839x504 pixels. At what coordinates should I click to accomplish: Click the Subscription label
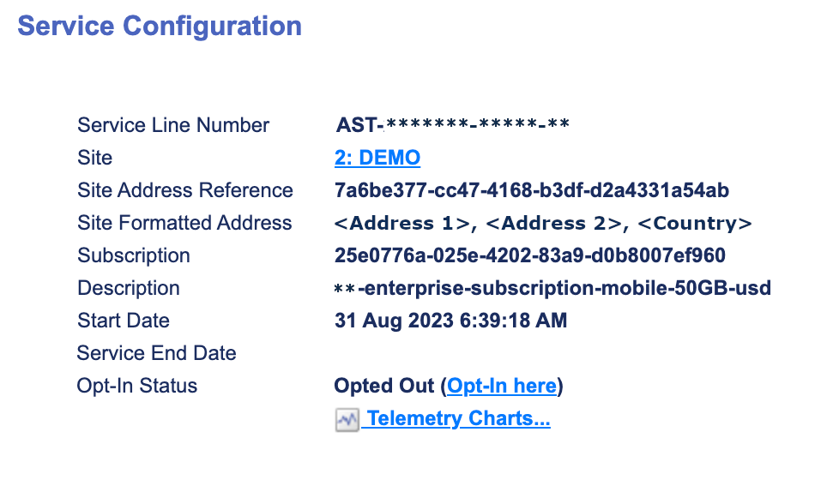134,255
